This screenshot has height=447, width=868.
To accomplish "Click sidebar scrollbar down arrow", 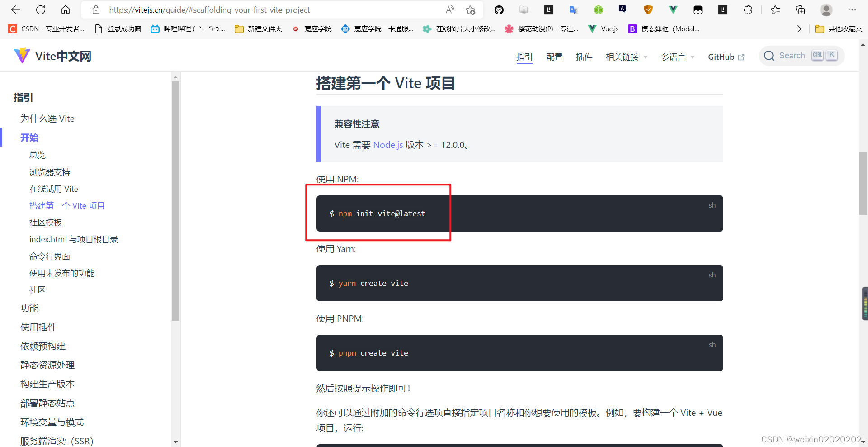I will tap(175, 442).
